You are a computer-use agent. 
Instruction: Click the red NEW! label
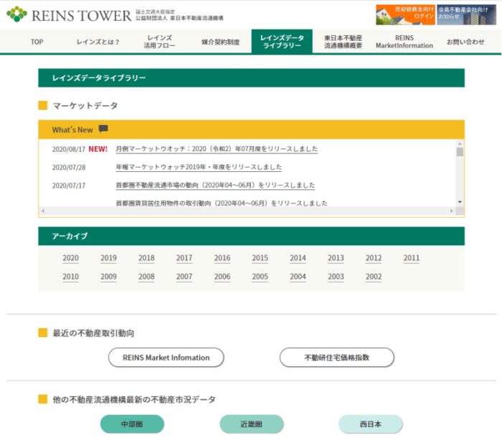click(98, 149)
